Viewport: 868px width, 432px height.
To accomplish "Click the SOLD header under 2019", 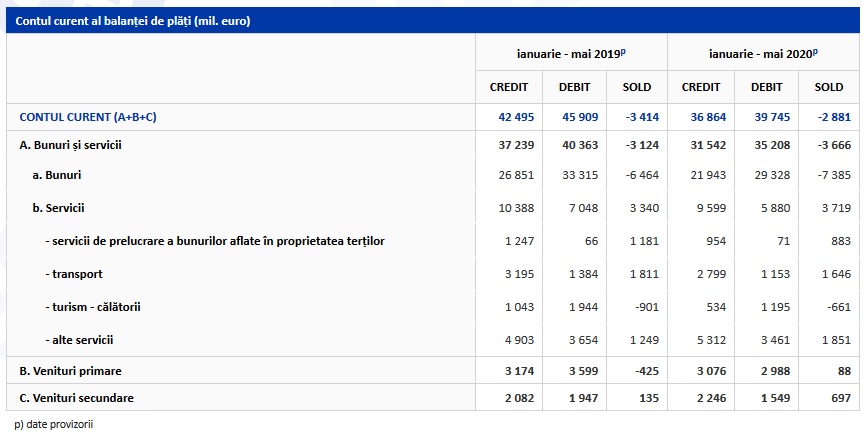I will 637,87.
